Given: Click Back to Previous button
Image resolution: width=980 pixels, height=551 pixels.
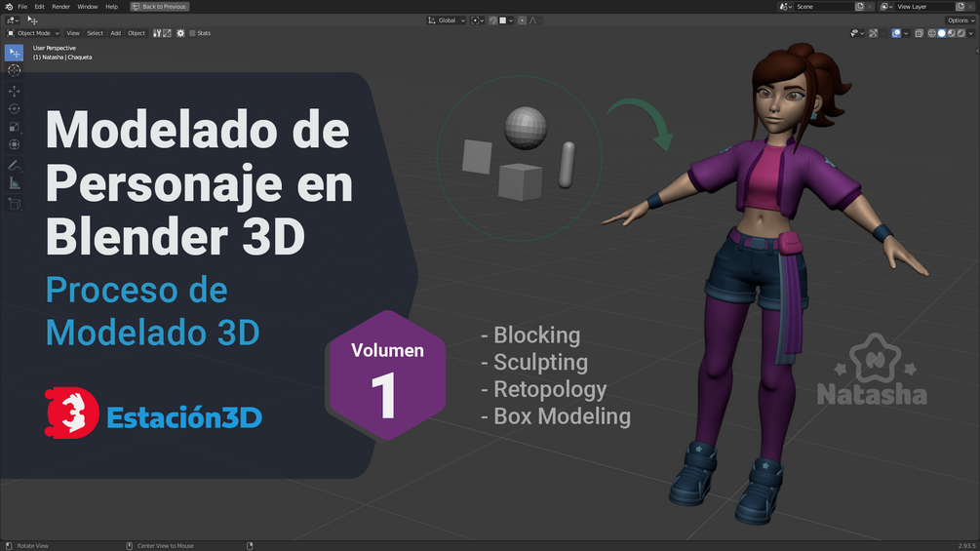Looking at the screenshot, I should (x=159, y=6).
